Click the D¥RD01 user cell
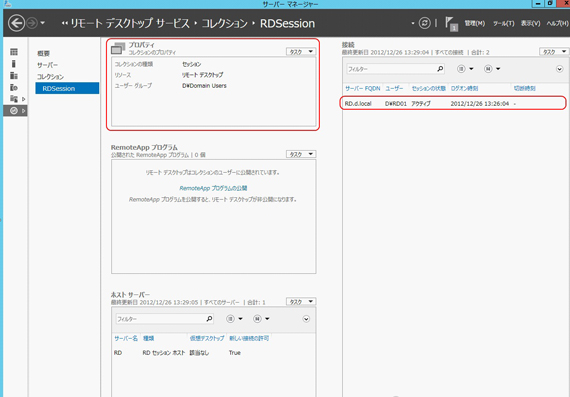 [x=396, y=104]
